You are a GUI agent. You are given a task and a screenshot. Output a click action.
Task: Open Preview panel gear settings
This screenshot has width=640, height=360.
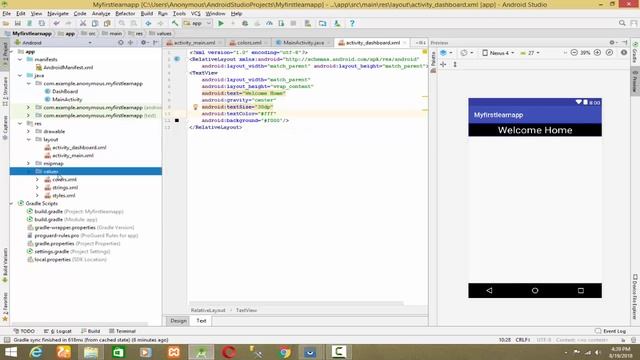click(x=612, y=42)
